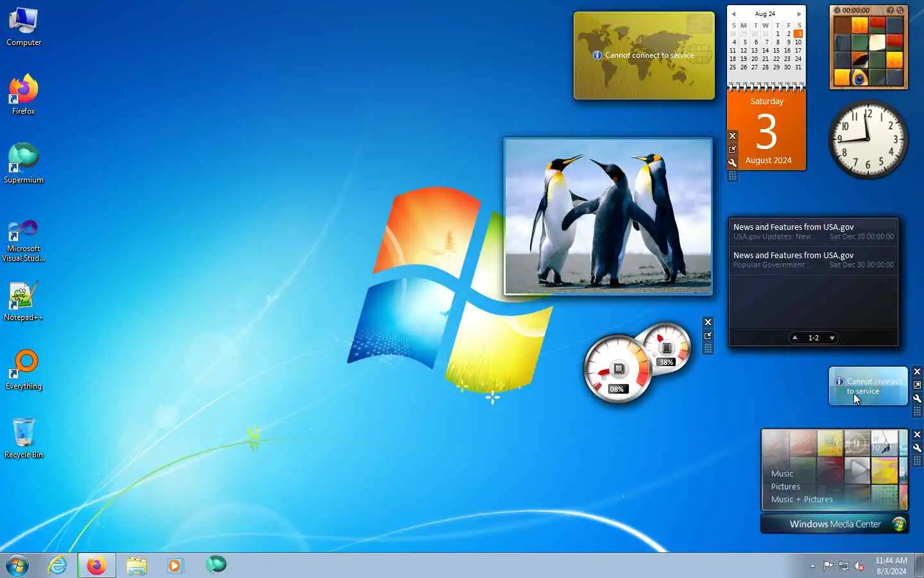Click the puzzle timer clock icon

[837, 10]
